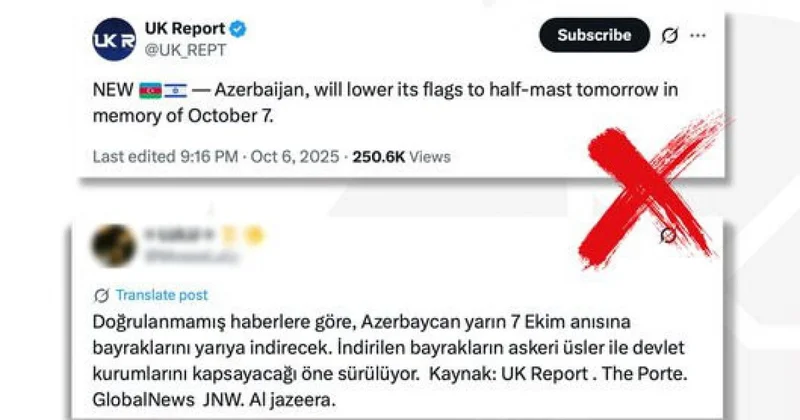Click the Grok icon left of Translate post
This screenshot has height=420, width=800.
102,295
